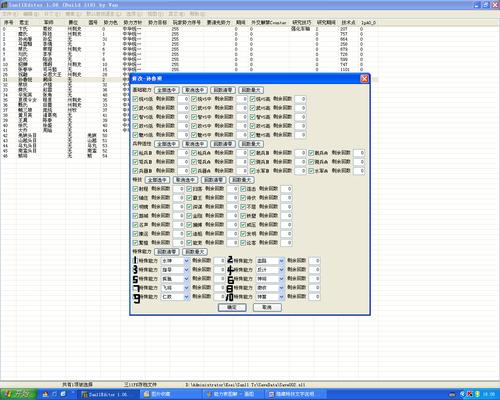
Task: Click the red system tray icon
Action: [470, 394]
